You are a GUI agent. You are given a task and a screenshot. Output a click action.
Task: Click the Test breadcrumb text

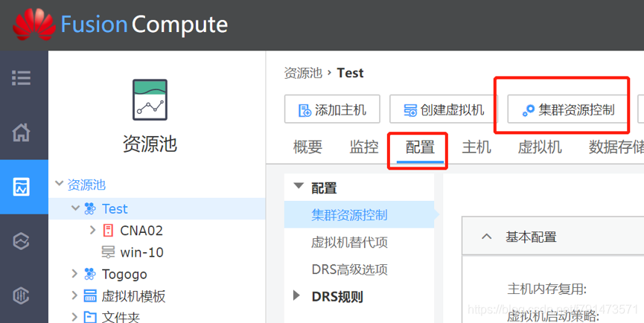click(351, 73)
